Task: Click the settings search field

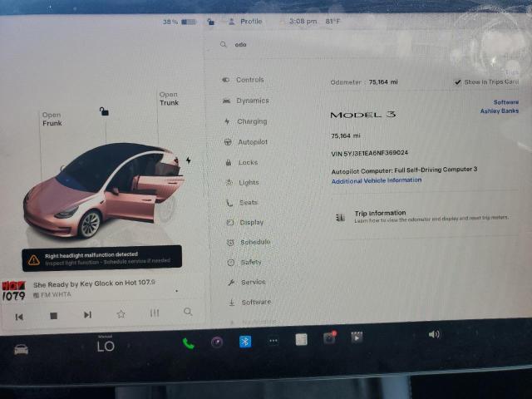Action: [x=332, y=45]
